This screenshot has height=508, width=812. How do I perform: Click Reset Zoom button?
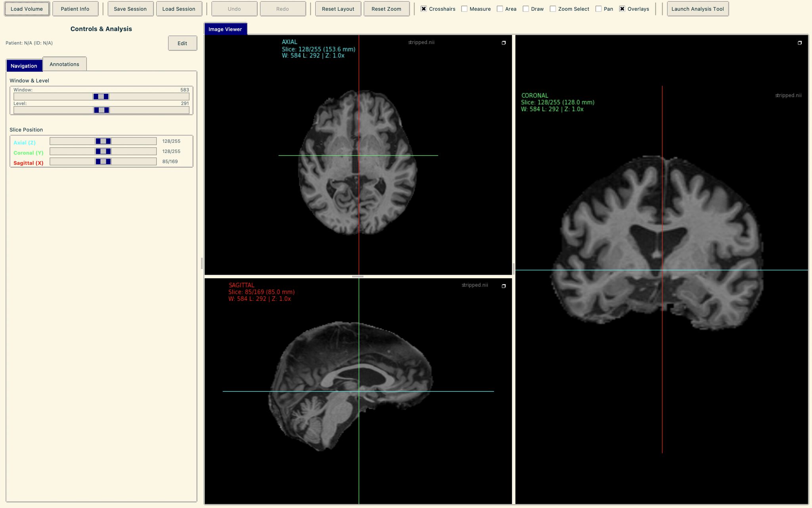point(386,9)
